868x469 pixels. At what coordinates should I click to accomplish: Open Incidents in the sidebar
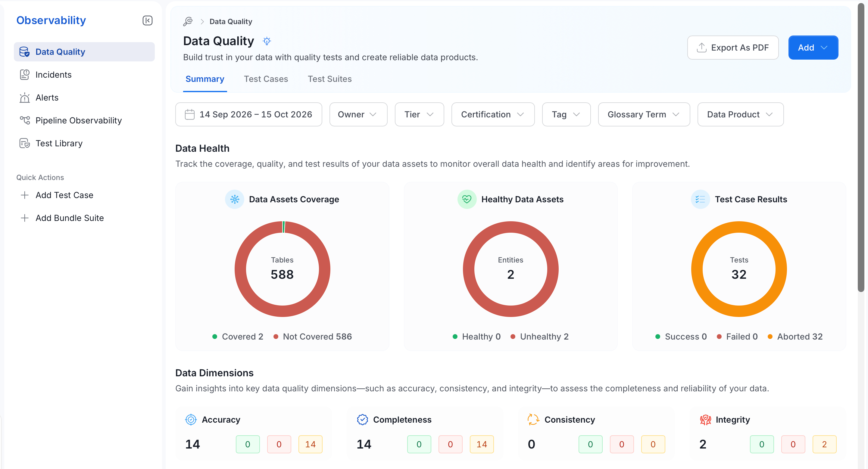(84, 75)
